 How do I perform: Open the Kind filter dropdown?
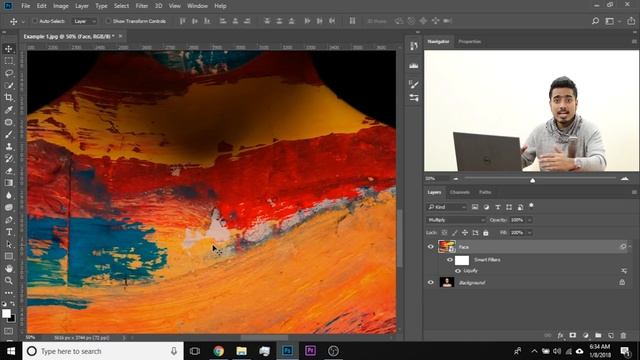pos(446,207)
